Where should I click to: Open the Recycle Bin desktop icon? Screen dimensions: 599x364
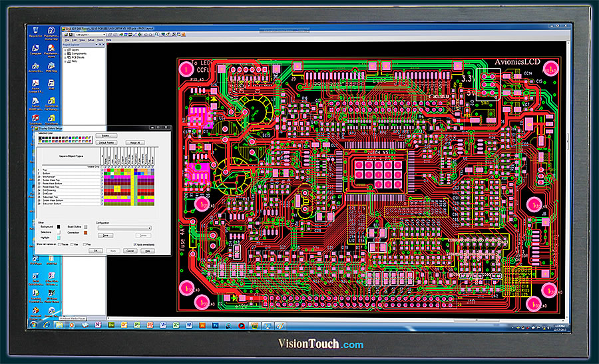[x=35, y=31]
